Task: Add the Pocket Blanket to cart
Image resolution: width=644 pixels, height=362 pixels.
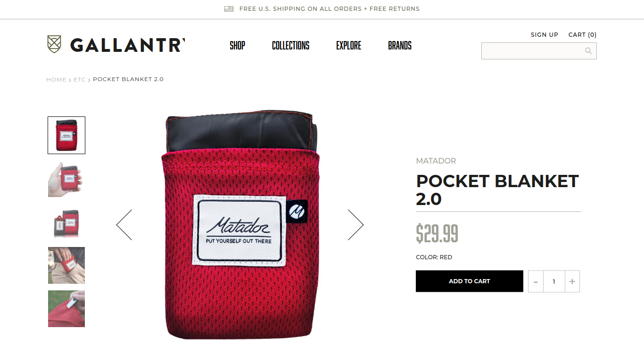Action: (x=470, y=281)
